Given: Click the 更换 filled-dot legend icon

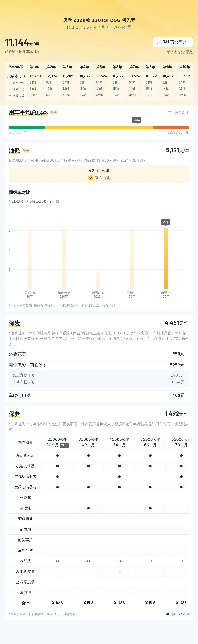Looking at the screenshot, I should (168, 614).
